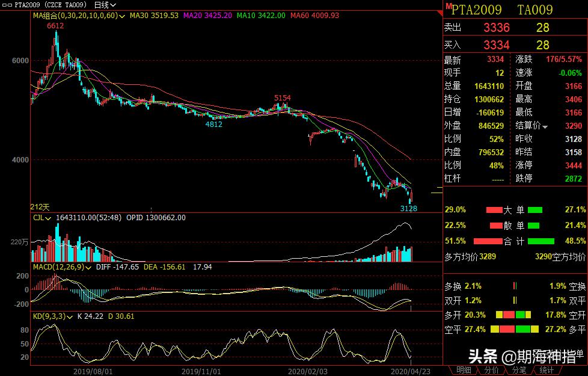
Task: Expand the MA组合 indicator dropdown
Action: [122, 16]
